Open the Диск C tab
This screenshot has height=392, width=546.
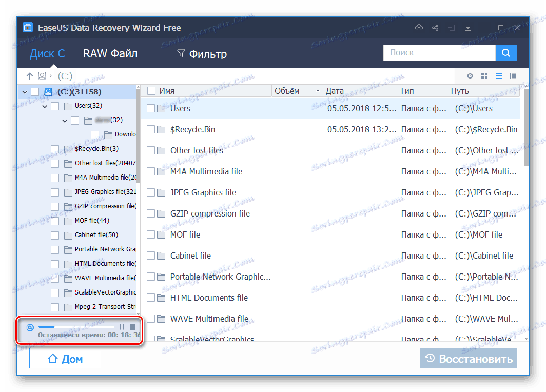[47, 53]
